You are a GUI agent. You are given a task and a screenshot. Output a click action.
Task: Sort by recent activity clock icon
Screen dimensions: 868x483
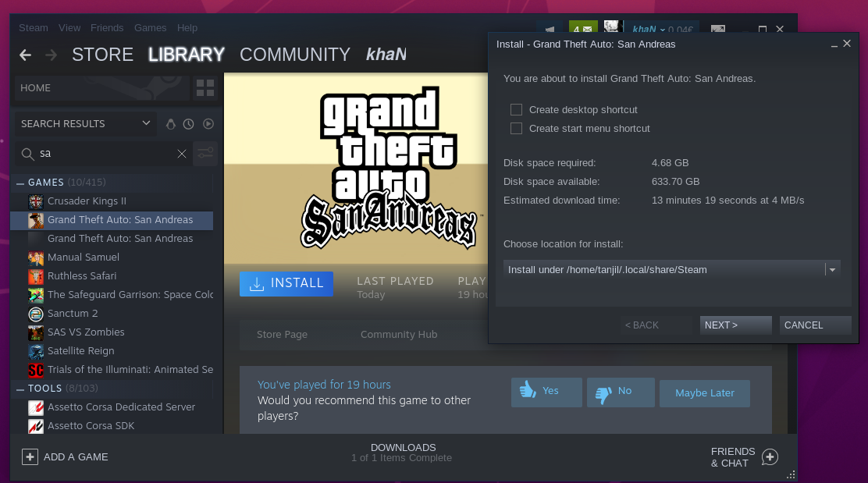[x=189, y=124]
